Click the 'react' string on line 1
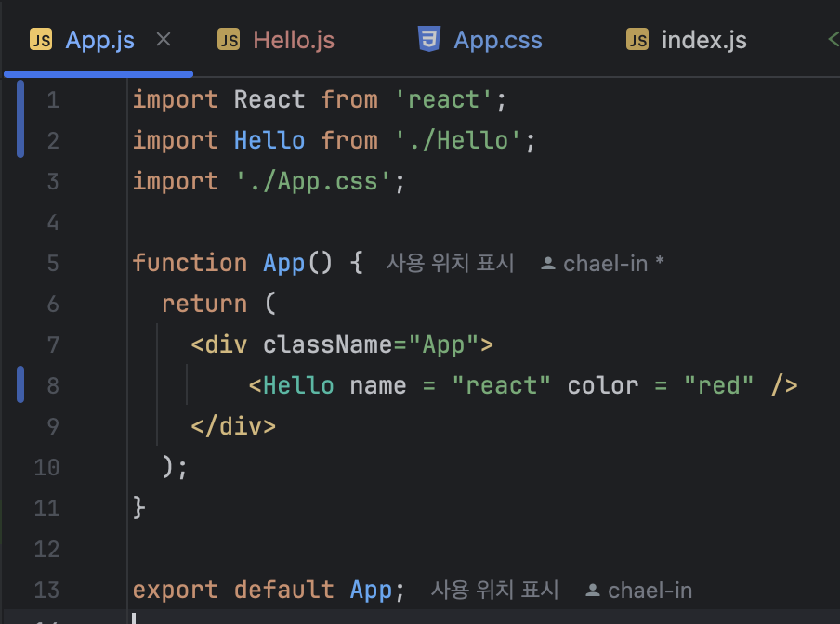This screenshot has height=624, width=840. click(x=443, y=99)
